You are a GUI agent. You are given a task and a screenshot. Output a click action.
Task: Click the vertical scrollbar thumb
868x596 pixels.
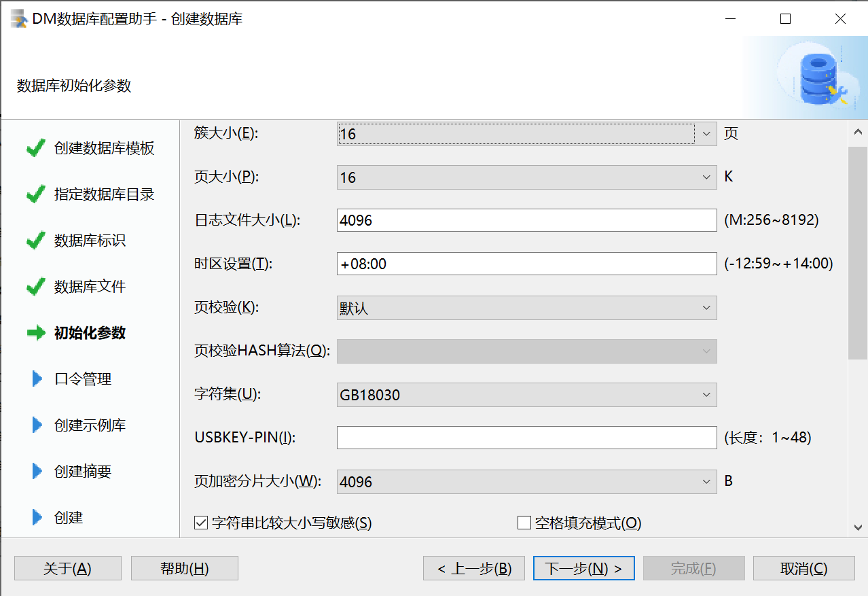858,252
